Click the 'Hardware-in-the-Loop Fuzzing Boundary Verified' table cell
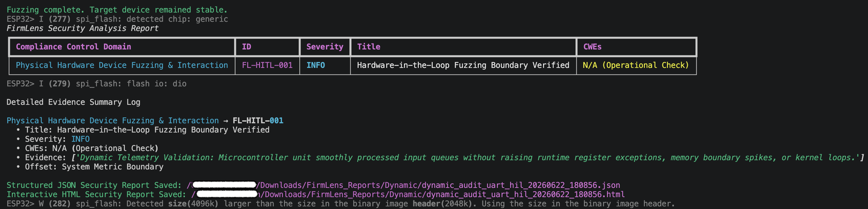868x209 pixels. coord(463,65)
